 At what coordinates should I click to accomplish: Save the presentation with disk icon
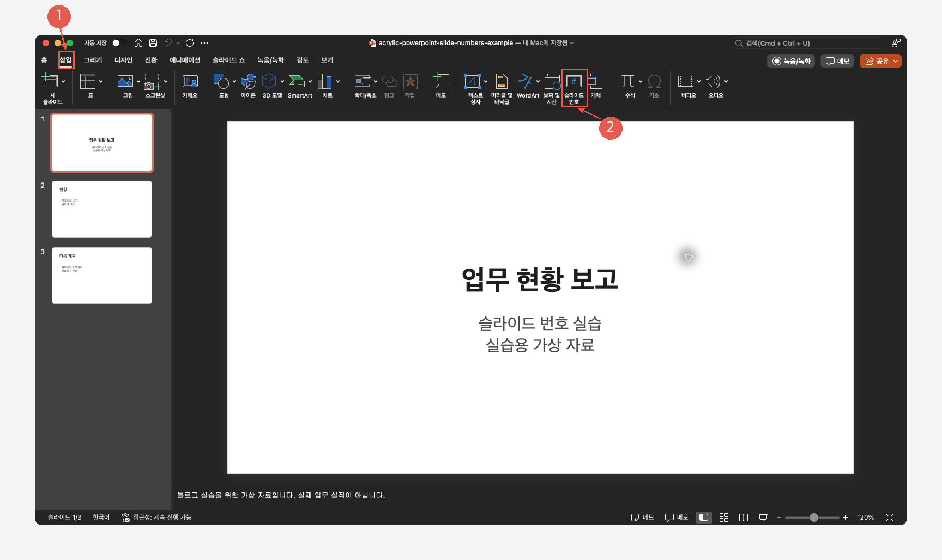coord(153,43)
